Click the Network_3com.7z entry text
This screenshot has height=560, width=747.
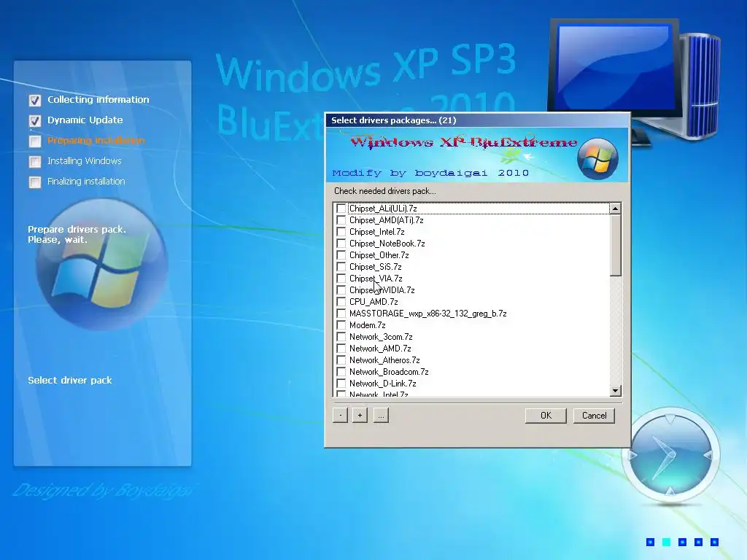[x=381, y=337]
